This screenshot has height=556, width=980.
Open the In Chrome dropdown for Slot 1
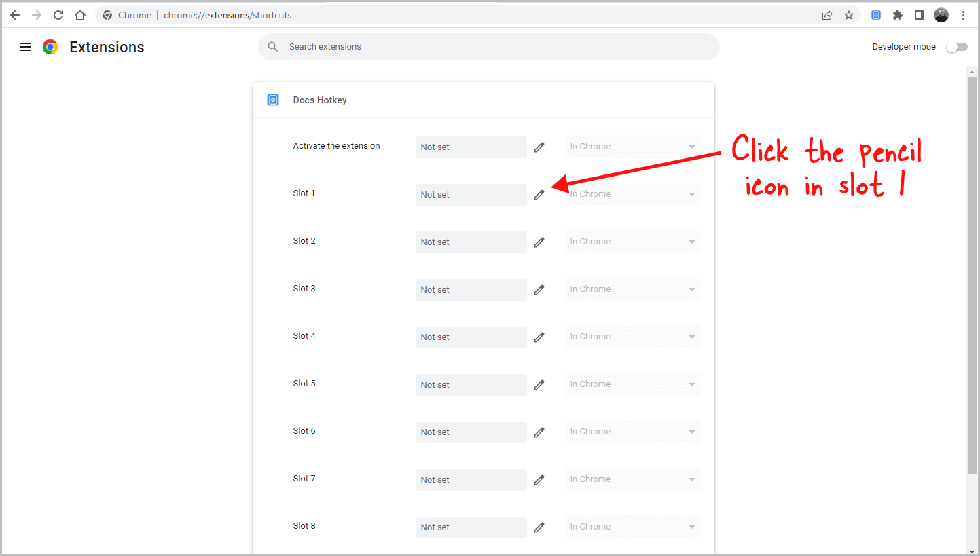(x=632, y=194)
